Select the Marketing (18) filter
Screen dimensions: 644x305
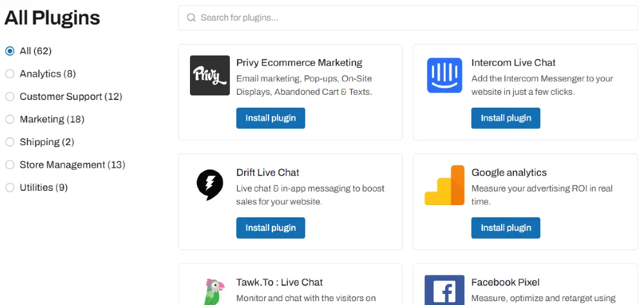click(10, 119)
